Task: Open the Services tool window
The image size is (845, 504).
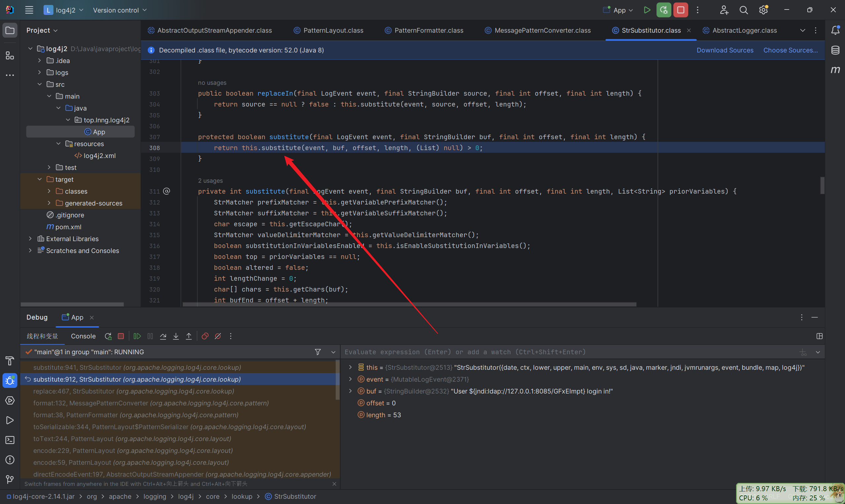Action: pos(10,400)
